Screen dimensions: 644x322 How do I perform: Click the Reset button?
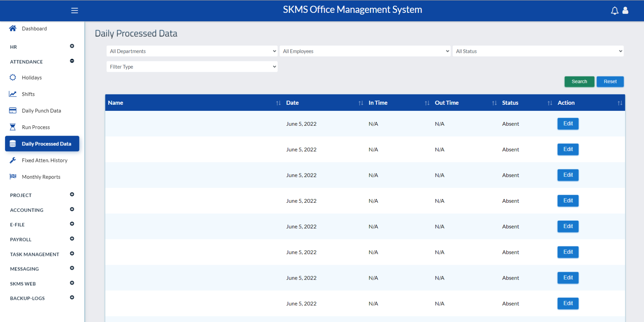tap(610, 82)
